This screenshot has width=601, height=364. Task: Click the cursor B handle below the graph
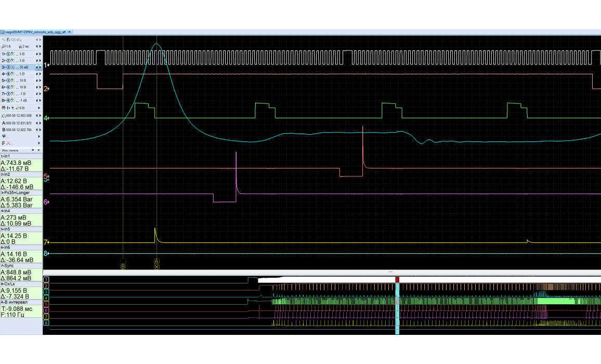click(x=123, y=261)
